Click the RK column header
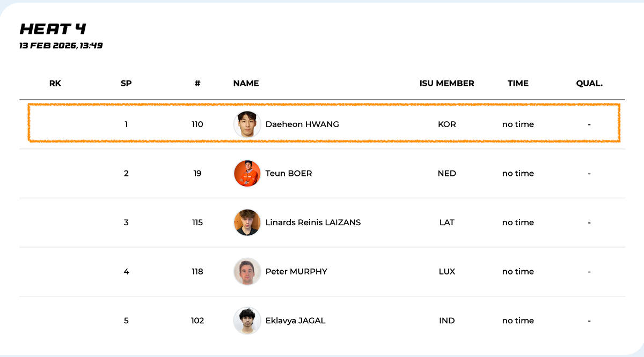 point(55,83)
